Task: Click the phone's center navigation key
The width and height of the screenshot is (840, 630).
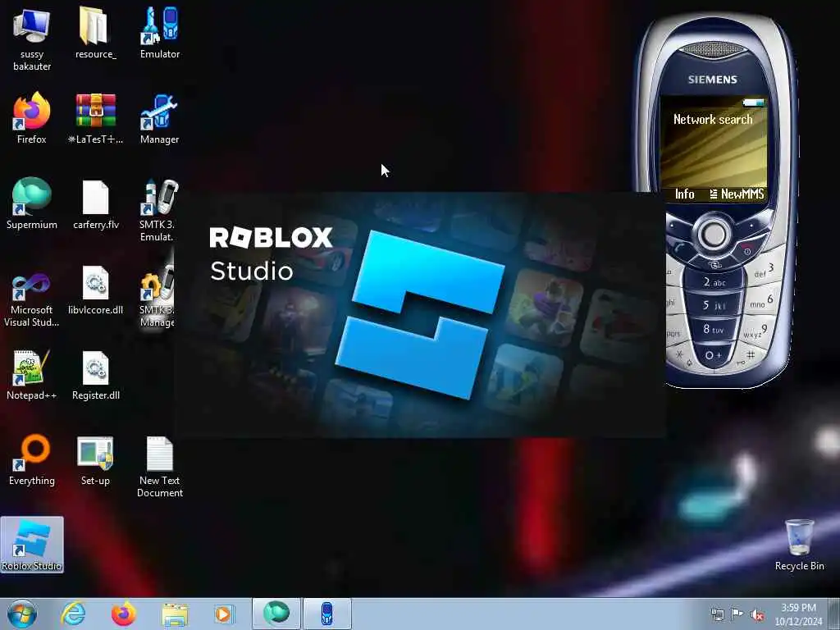Action: click(713, 234)
